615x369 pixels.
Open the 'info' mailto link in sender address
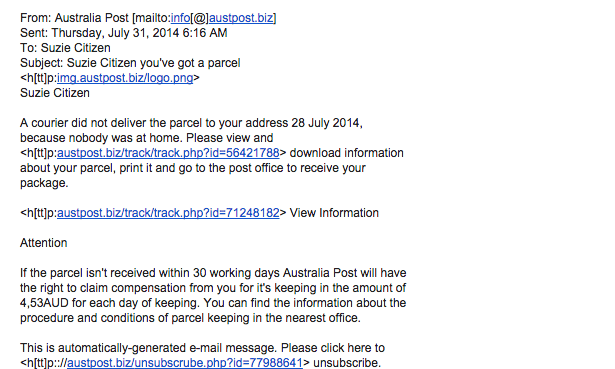click(x=180, y=18)
